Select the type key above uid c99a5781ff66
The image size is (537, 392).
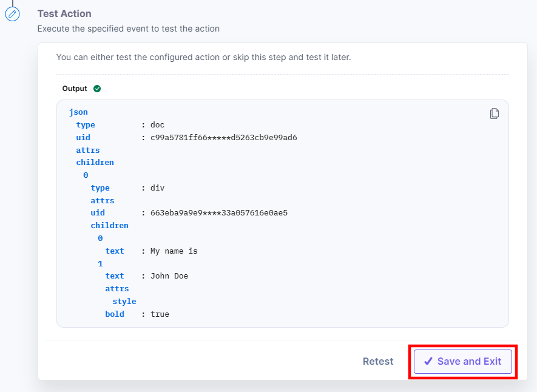tap(85, 125)
